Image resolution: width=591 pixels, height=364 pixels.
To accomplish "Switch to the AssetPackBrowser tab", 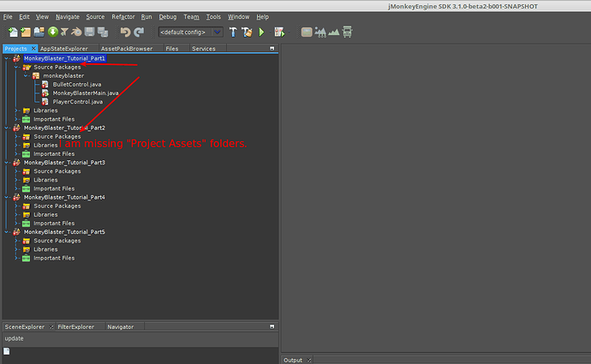I will tap(127, 49).
